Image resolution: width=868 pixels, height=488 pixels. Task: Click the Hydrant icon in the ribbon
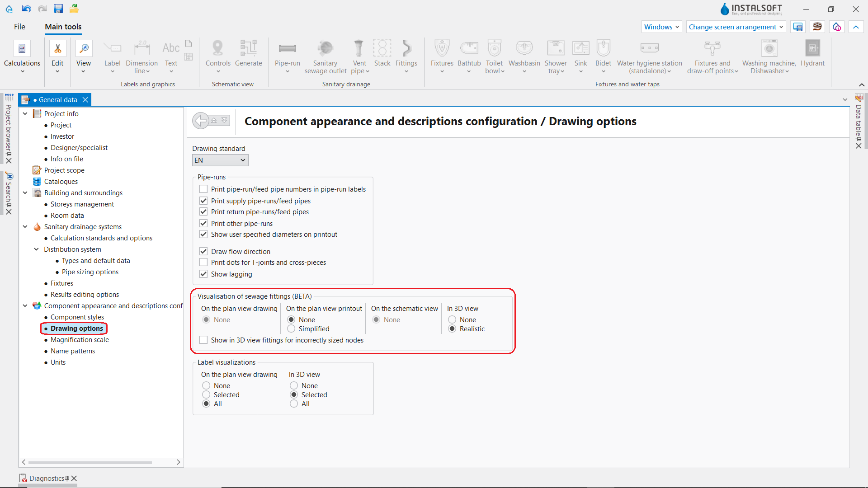pos(812,48)
